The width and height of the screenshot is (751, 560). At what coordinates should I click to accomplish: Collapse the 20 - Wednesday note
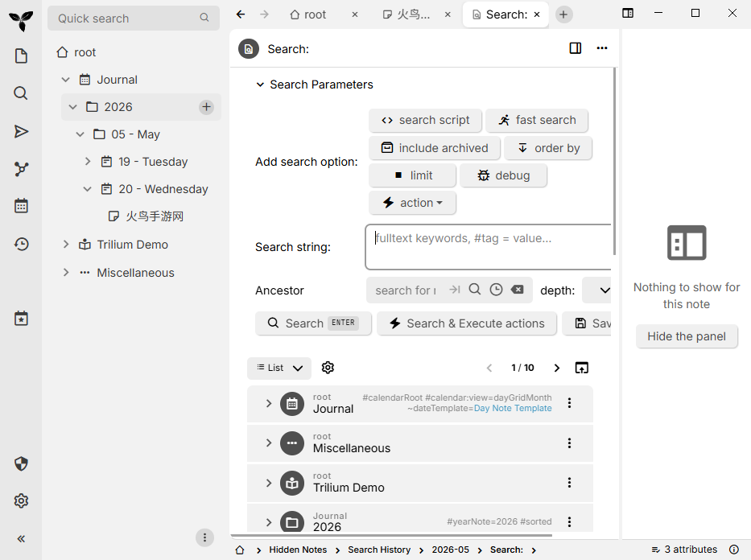87,189
